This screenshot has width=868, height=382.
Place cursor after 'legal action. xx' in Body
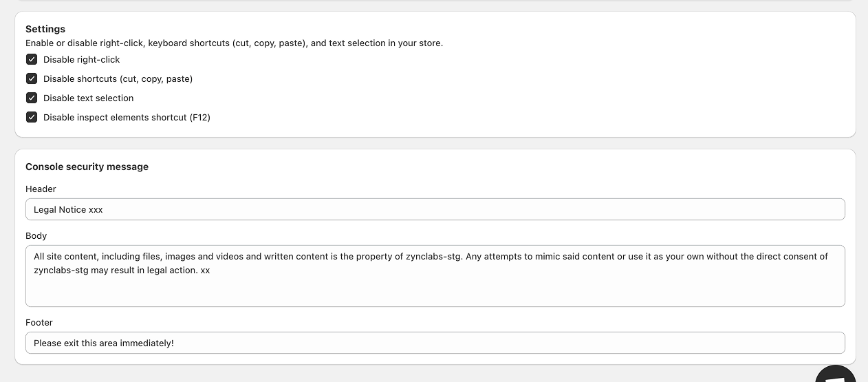[x=211, y=270]
